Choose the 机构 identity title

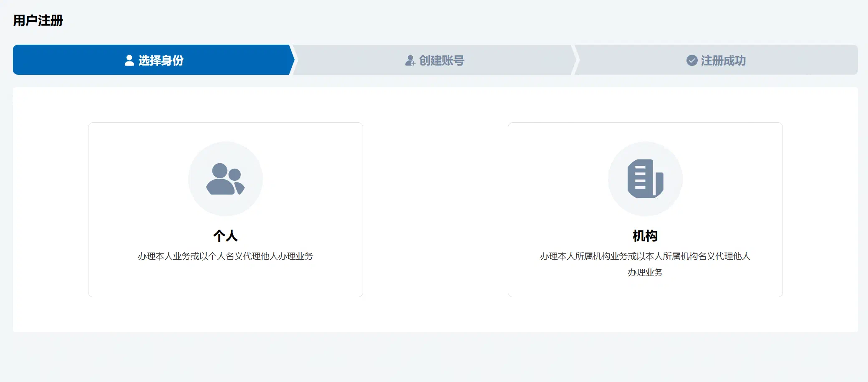pos(645,236)
